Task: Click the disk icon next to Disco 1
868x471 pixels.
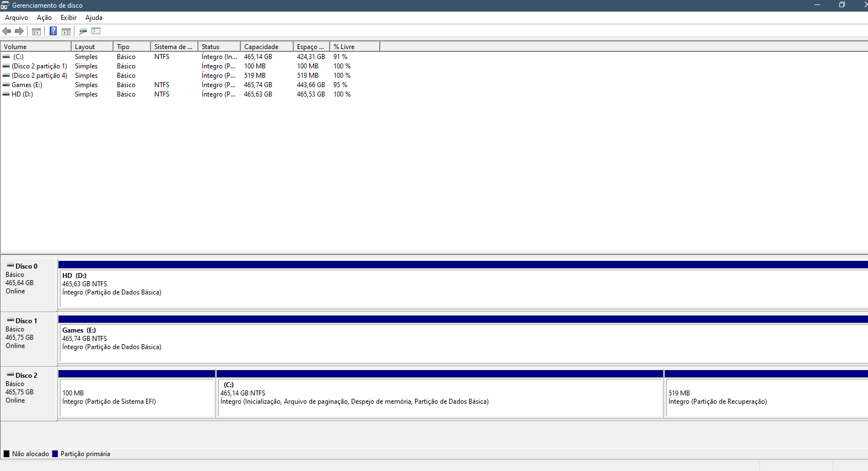Action: [10, 320]
